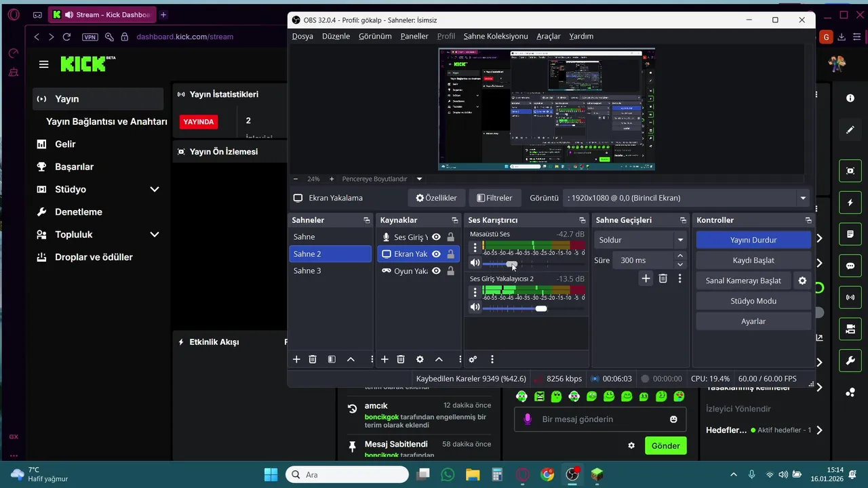Open the Görünüm menu
This screenshot has height=488, width=868.
[x=375, y=37]
